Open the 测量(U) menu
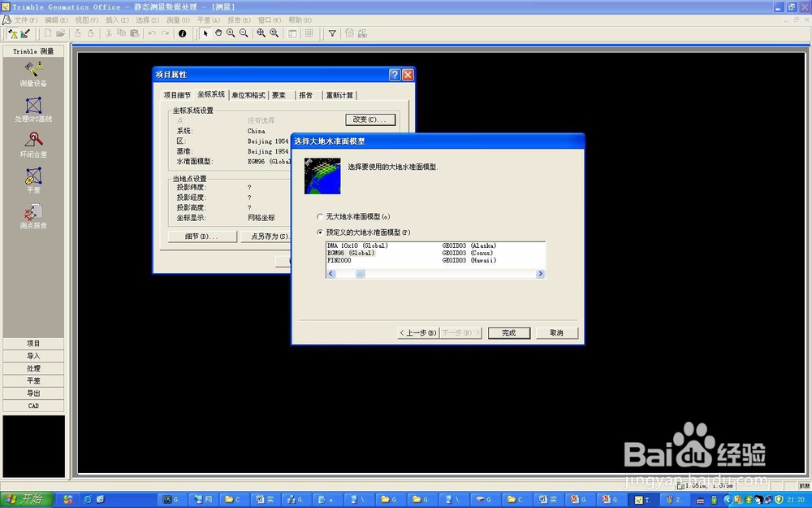The width and height of the screenshot is (812, 508). (178, 20)
